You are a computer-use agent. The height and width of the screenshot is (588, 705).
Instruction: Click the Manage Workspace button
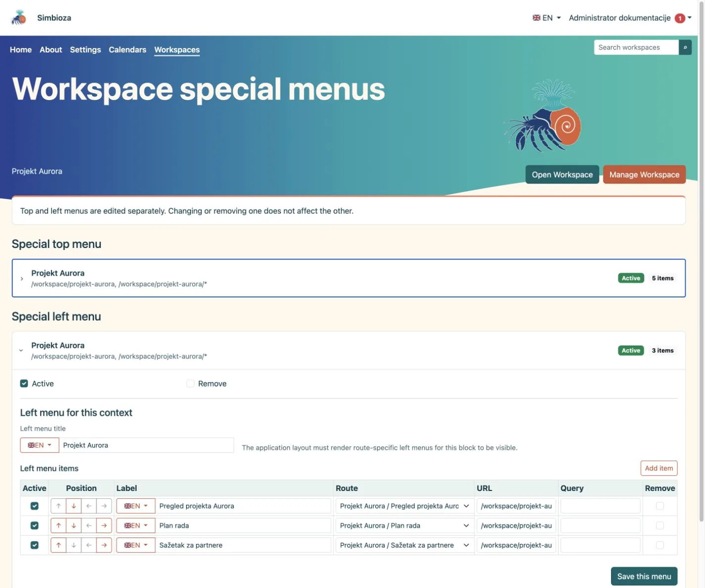pos(644,175)
